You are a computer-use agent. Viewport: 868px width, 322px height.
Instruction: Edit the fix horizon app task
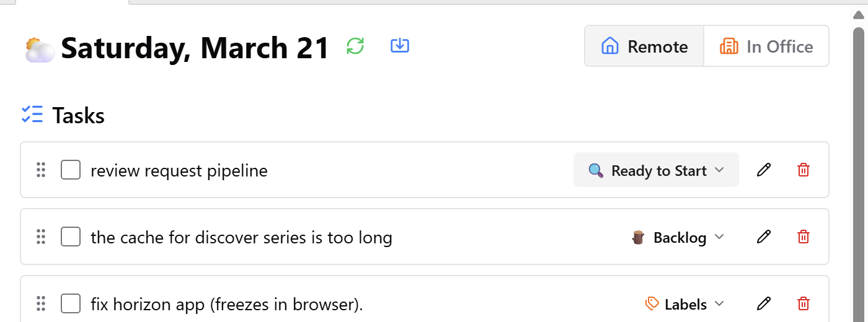764,303
